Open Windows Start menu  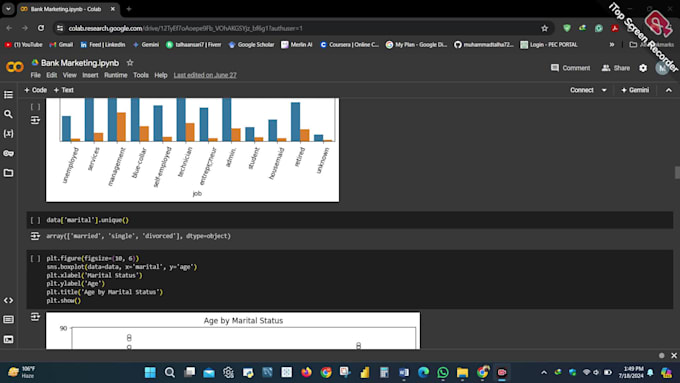click(x=150, y=373)
